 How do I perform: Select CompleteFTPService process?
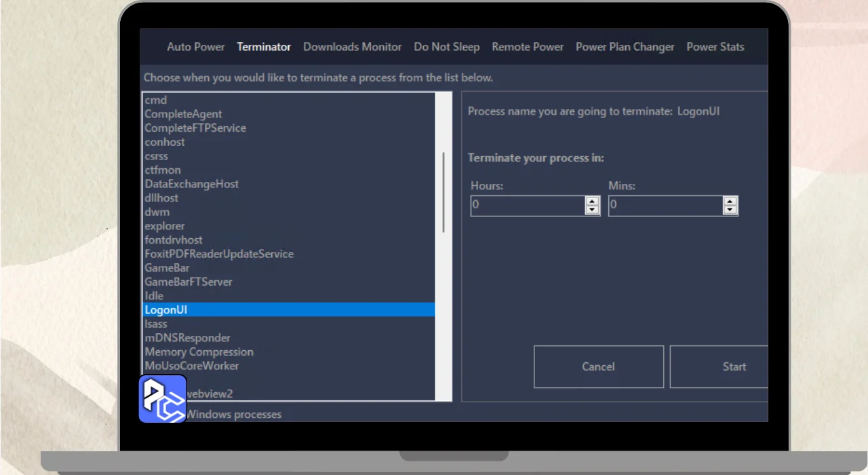tap(289, 128)
